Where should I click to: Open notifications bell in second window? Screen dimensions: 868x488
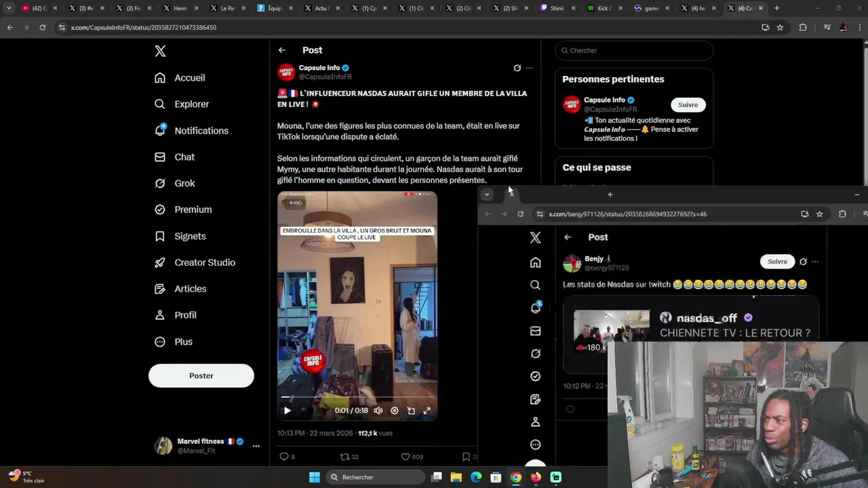tap(535, 308)
